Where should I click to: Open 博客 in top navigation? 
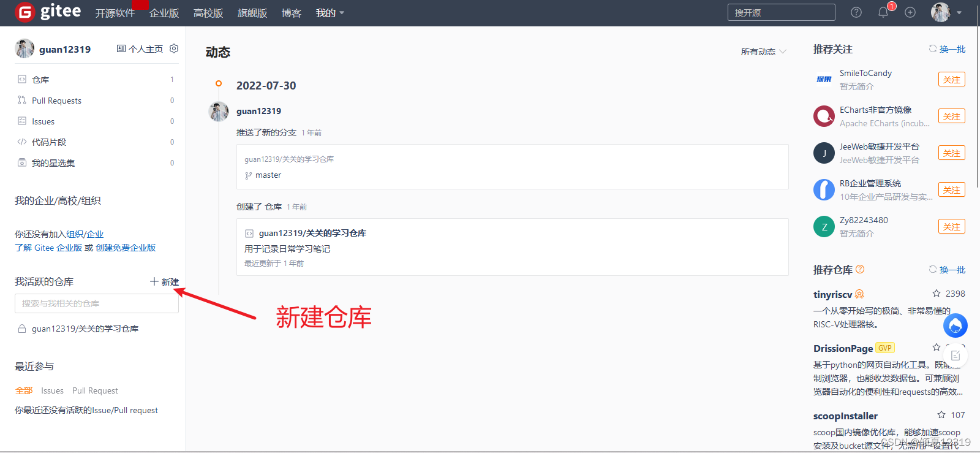[x=292, y=13]
